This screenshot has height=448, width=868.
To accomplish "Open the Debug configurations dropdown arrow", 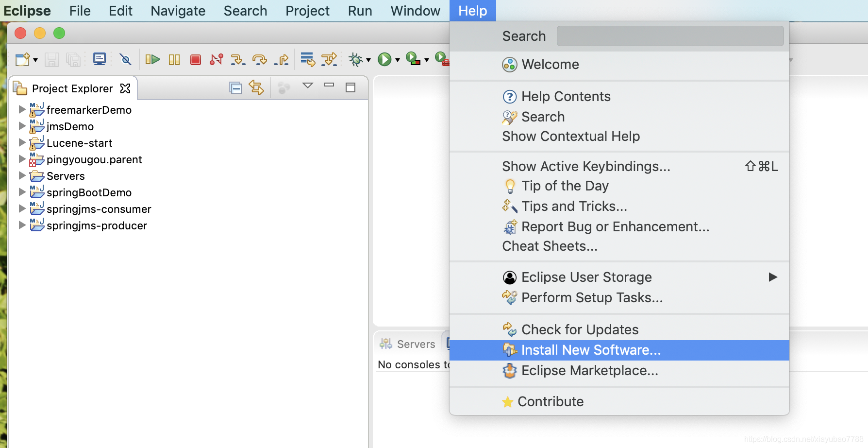I will point(368,60).
